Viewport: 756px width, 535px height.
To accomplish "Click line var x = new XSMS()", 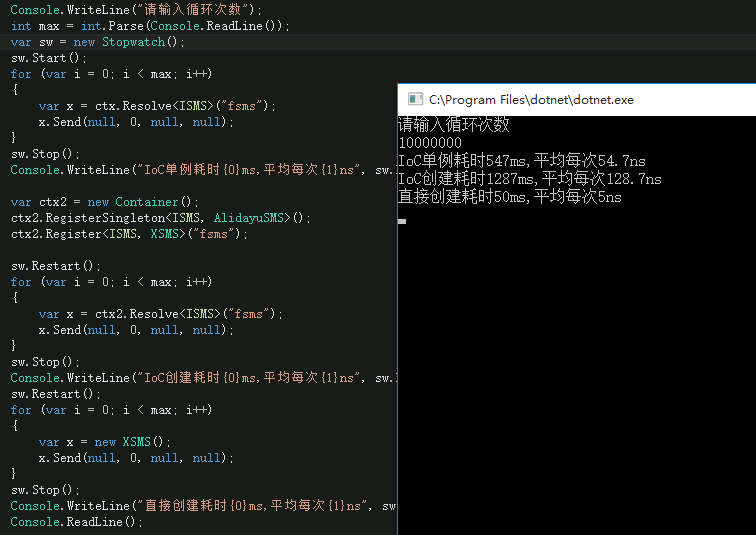I will click(x=104, y=442).
